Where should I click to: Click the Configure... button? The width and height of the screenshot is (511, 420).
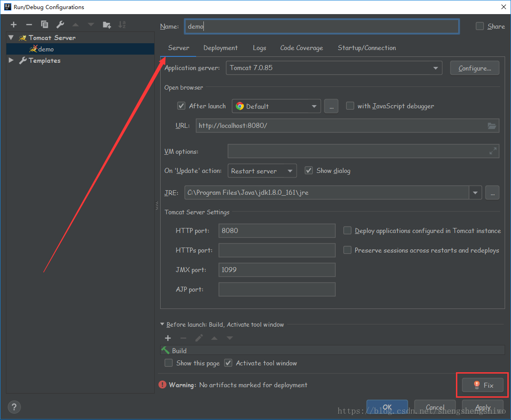pos(475,68)
